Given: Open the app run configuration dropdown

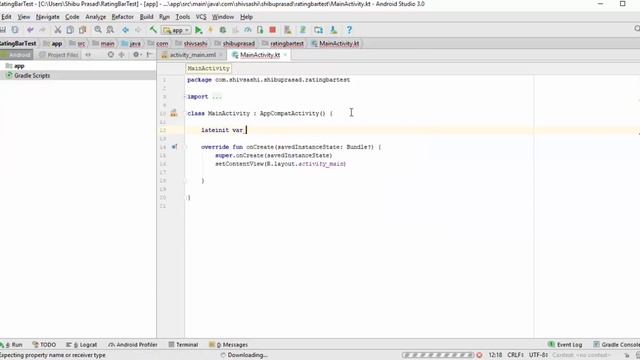Looking at the screenshot, I should (x=176, y=30).
